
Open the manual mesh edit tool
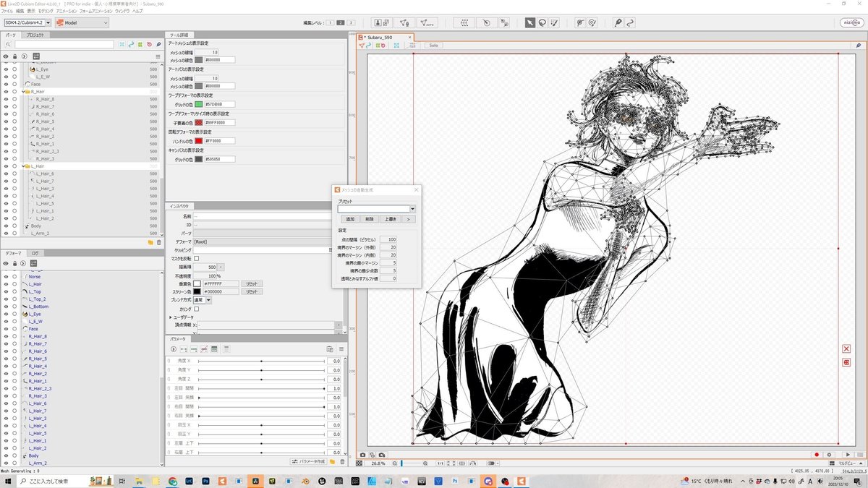coord(404,23)
